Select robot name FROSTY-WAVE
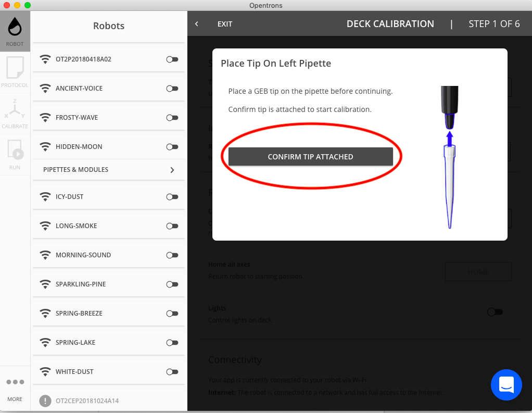Image resolution: width=532 pixels, height=413 pixels. click(77, 117)
